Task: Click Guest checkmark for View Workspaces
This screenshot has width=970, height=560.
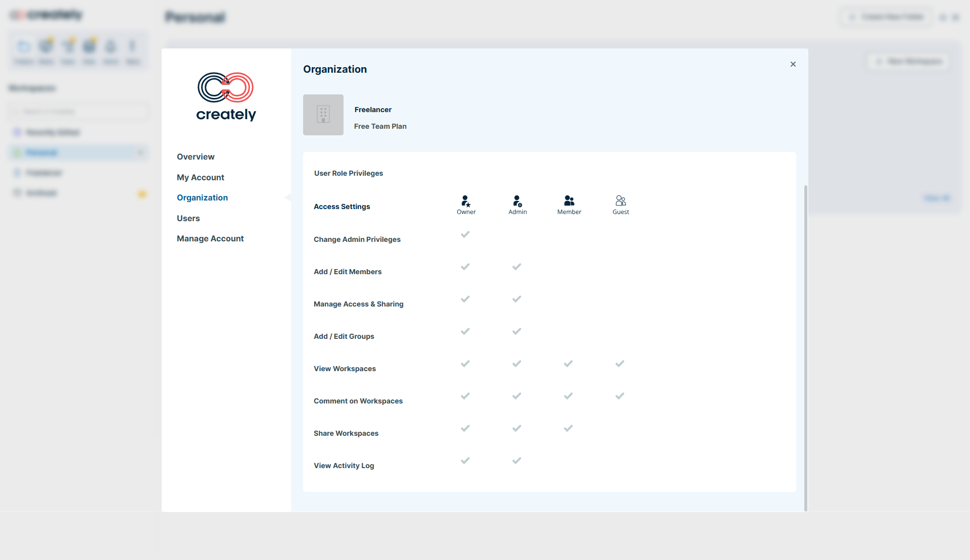Action: (620, 364)
